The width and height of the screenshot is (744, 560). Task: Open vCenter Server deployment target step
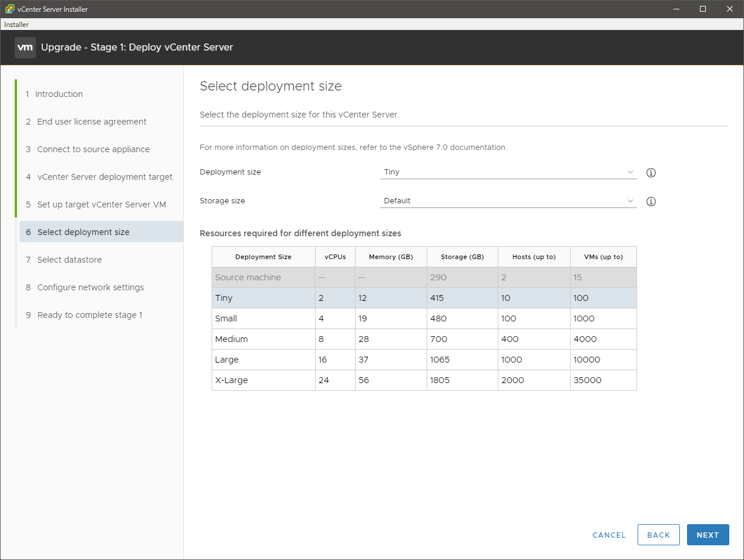pos(105,177)
